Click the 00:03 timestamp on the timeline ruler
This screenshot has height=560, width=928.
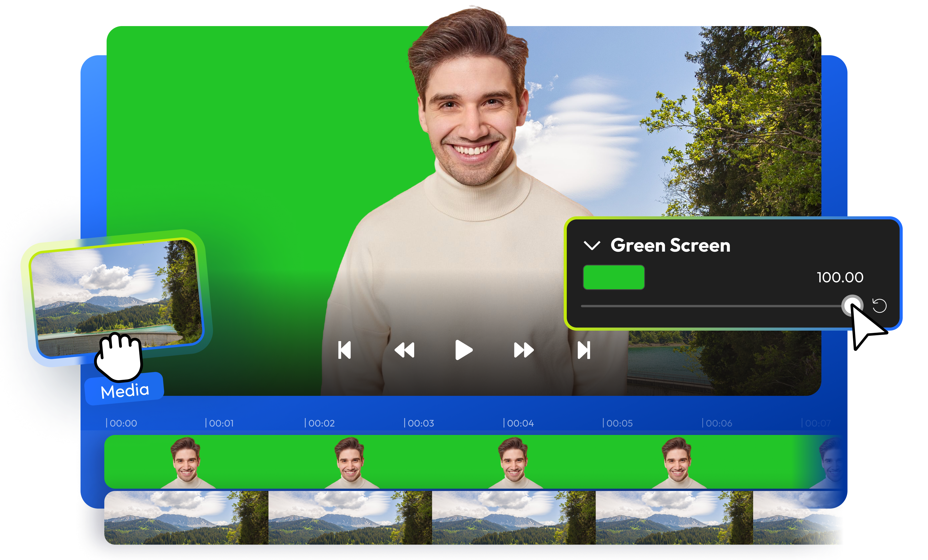point(421,422)
